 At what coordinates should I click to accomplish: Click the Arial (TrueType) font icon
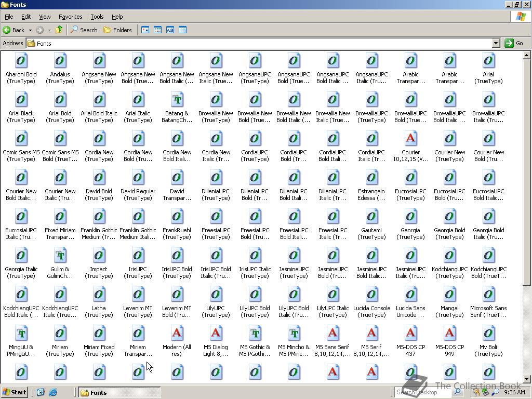tap(488, 61)
